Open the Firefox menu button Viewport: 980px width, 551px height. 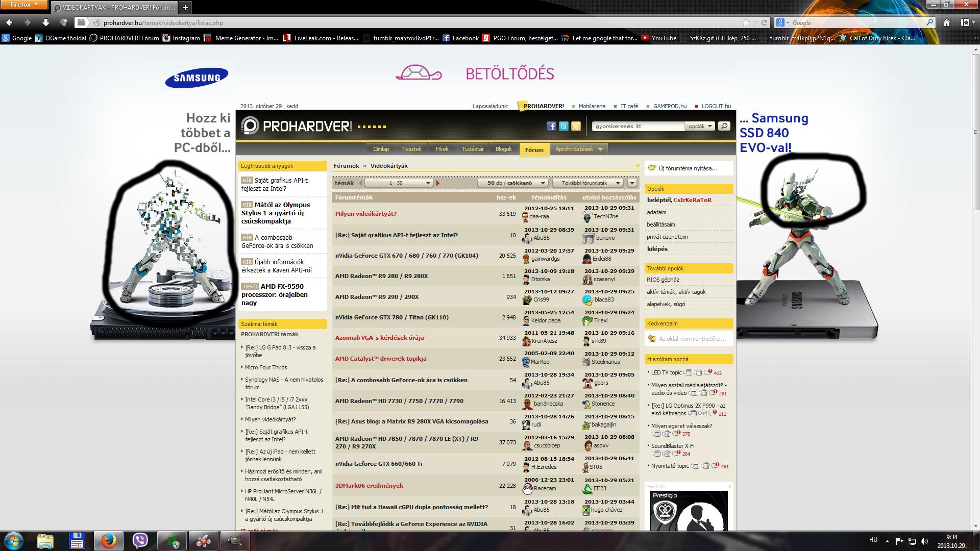click(x=24, y=5)
